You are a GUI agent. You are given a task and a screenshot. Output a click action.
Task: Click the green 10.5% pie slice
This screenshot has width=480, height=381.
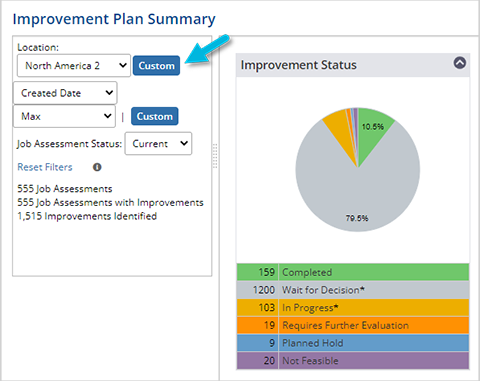pyautogui.click(x=371, y=132)
